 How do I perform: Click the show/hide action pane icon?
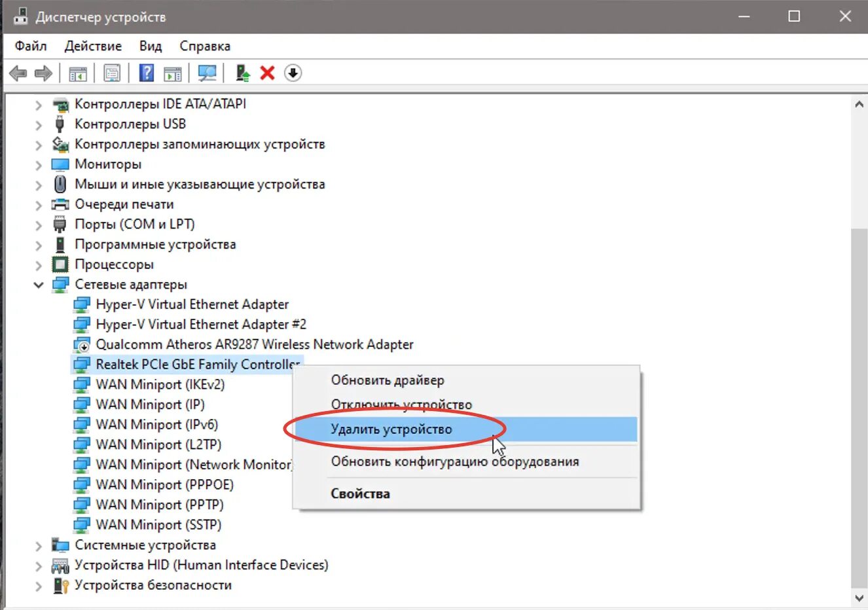(x=173, y=73)
